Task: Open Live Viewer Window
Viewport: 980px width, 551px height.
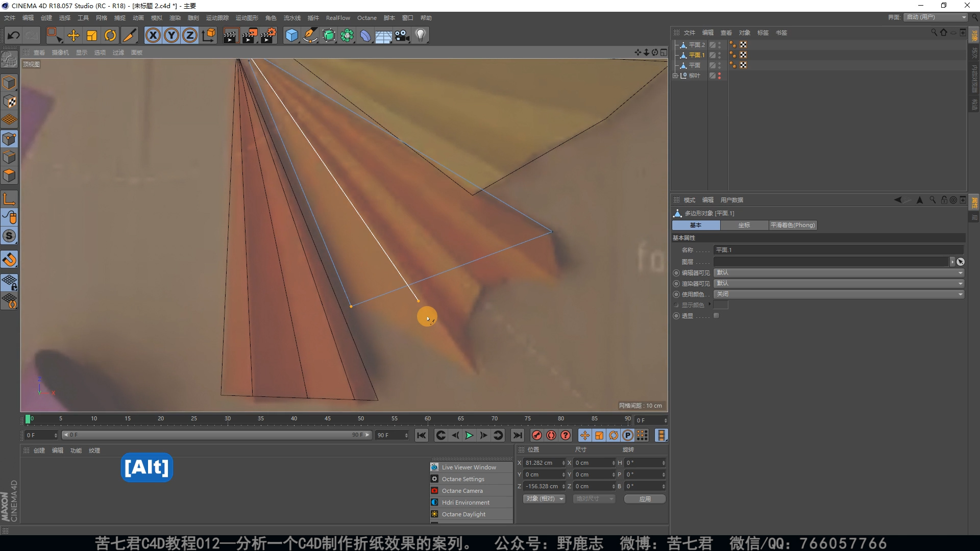Action: (471, 467)
